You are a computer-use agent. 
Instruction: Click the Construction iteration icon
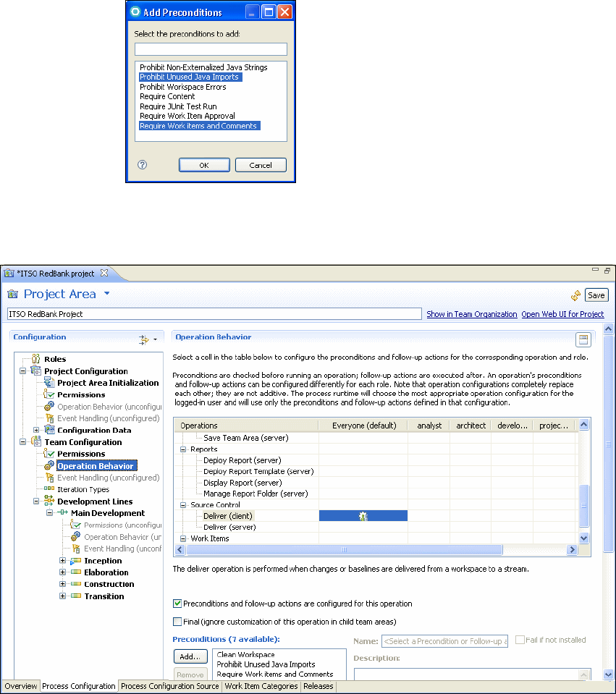(x=76, y=584)
